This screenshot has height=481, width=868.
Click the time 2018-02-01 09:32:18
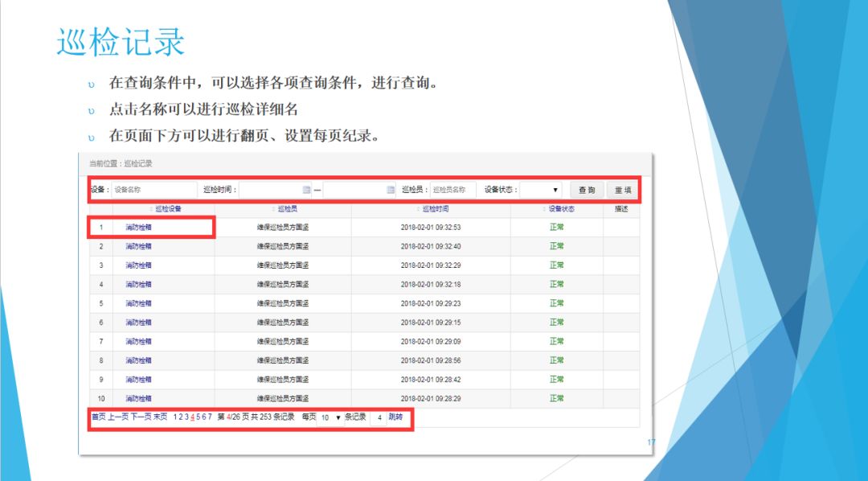[431, 284]
